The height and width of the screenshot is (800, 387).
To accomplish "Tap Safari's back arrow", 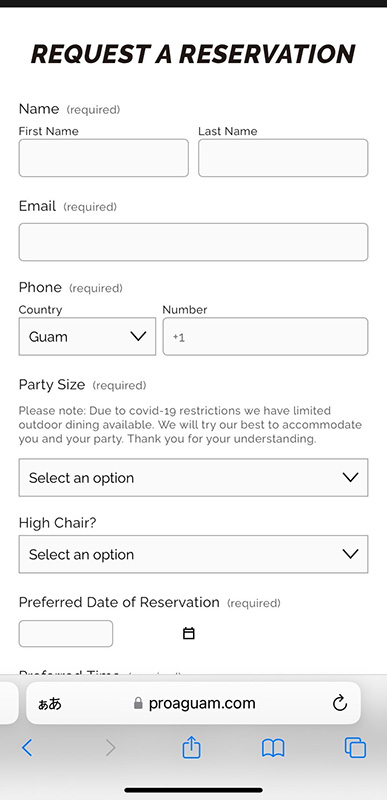I will coord(27,748).
